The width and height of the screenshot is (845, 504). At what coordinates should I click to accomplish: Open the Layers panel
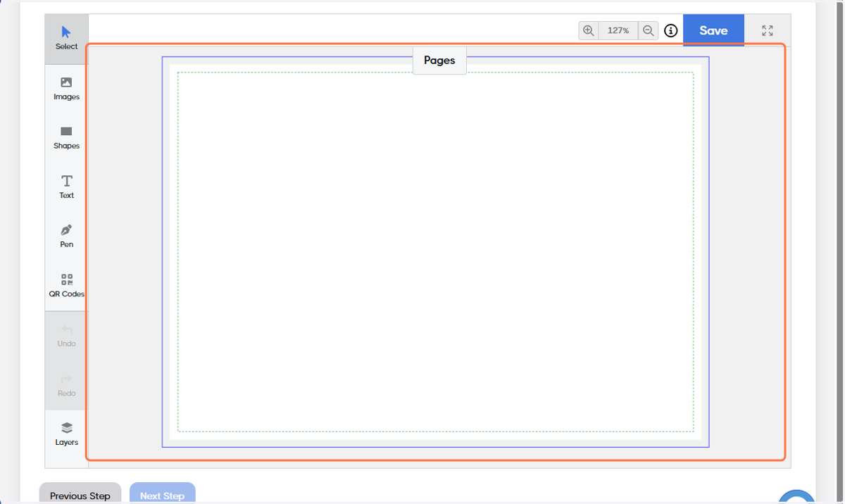pos(66,434)
